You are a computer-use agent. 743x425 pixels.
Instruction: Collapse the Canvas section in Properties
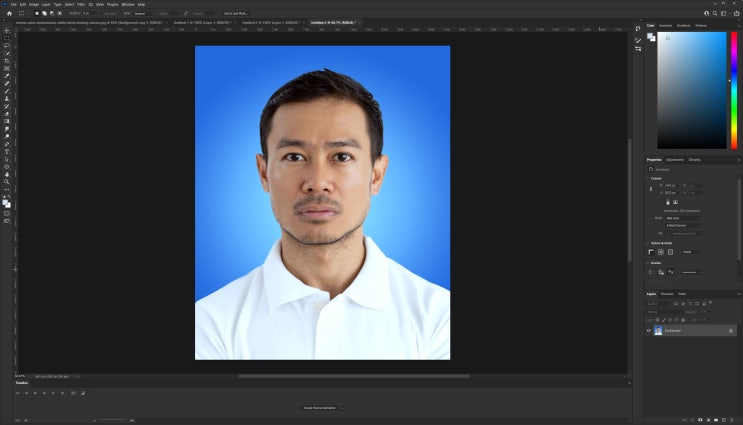[x=648, y=178]
